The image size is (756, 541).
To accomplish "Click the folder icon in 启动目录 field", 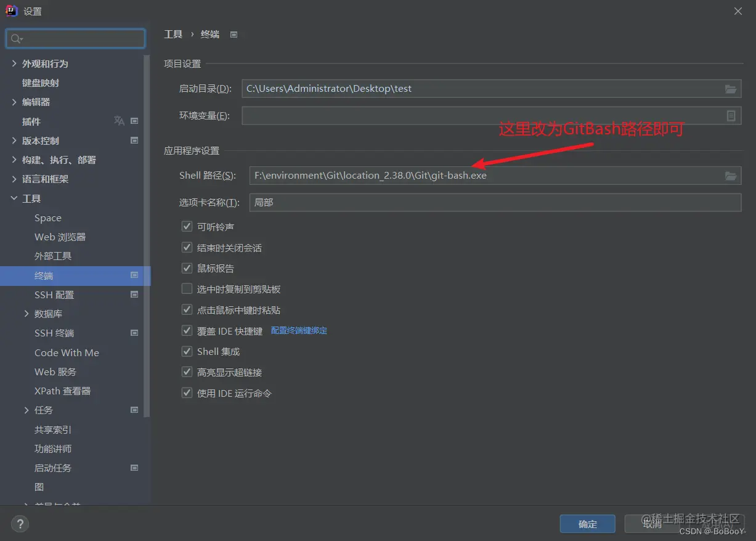I will coord(731,89).
